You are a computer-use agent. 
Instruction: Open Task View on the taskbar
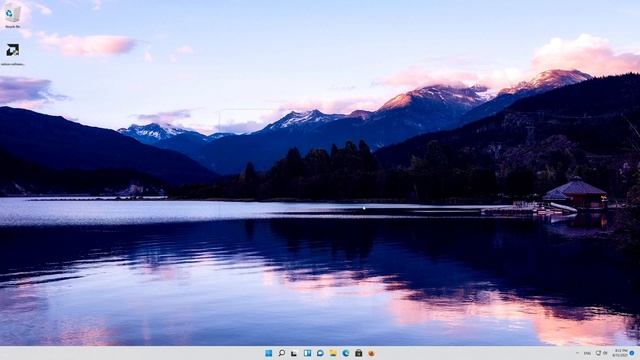[x=294, y=353]
